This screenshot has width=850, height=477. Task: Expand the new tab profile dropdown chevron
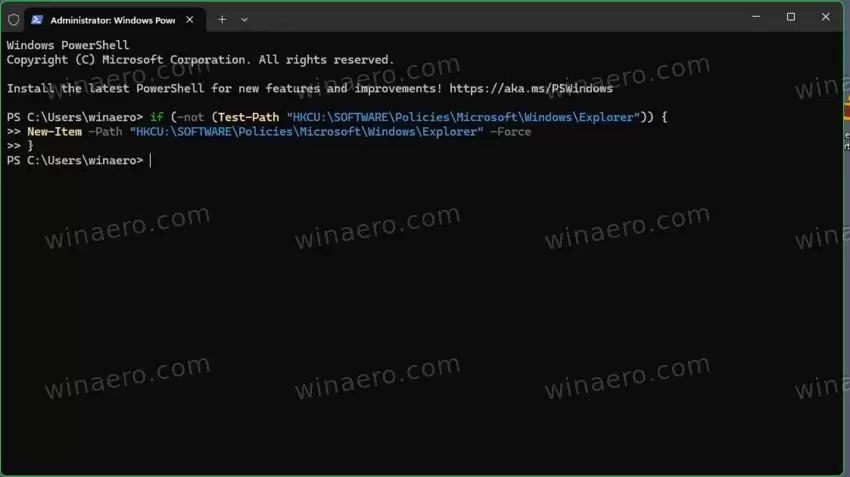[244, 20]
